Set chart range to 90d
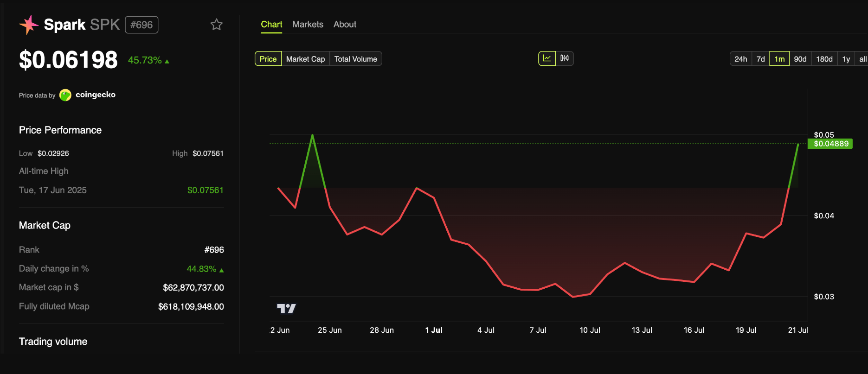The height and width of the screenshot is (374, 868). click(x=800, y=59)
